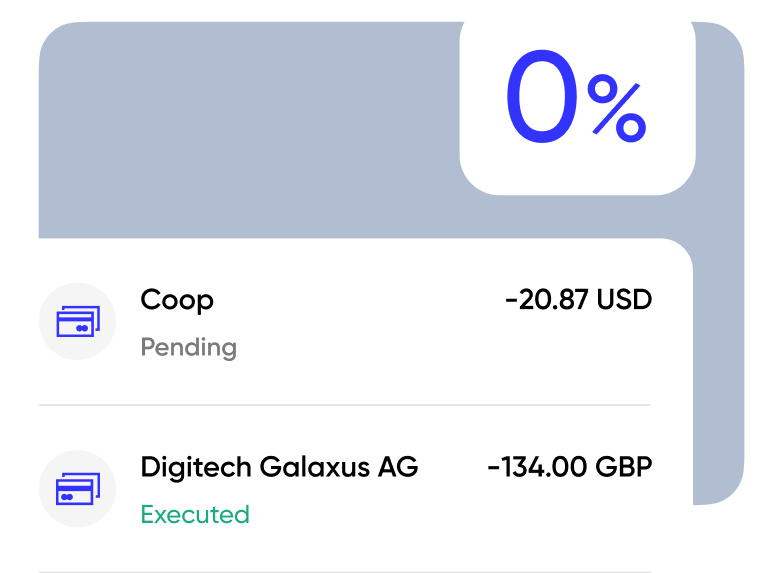Click empty space between Coop and amount

[360, 299]
